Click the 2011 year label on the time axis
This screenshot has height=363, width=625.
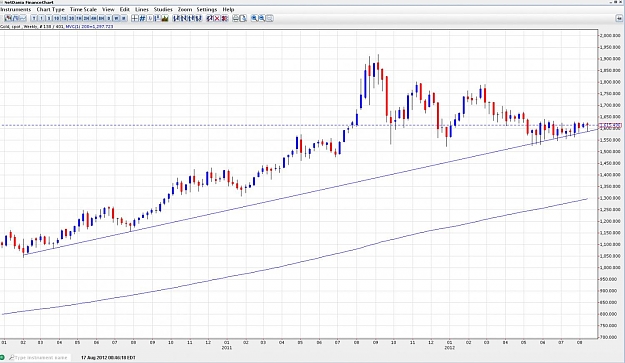226,347
